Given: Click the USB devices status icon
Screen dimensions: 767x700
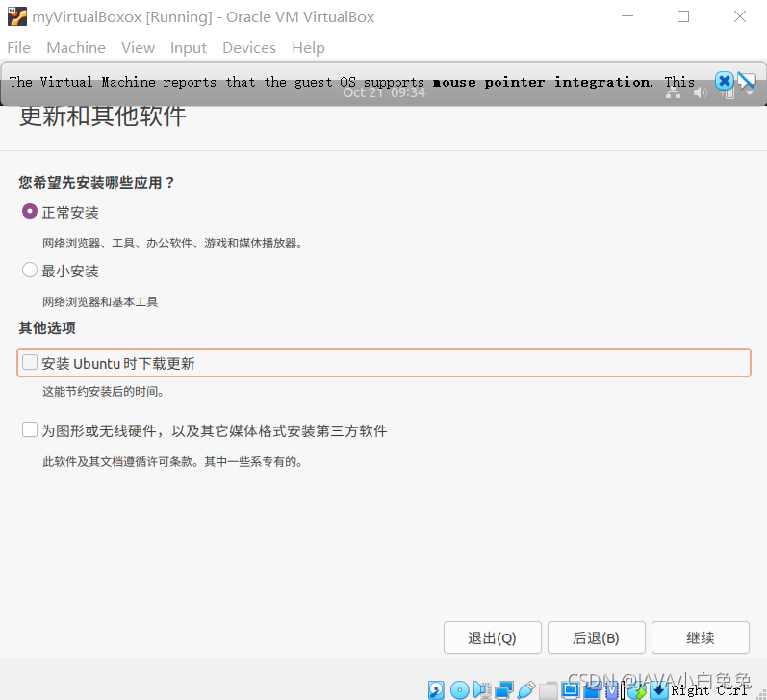Looking at the screenshot, I should tap(525, 689).
